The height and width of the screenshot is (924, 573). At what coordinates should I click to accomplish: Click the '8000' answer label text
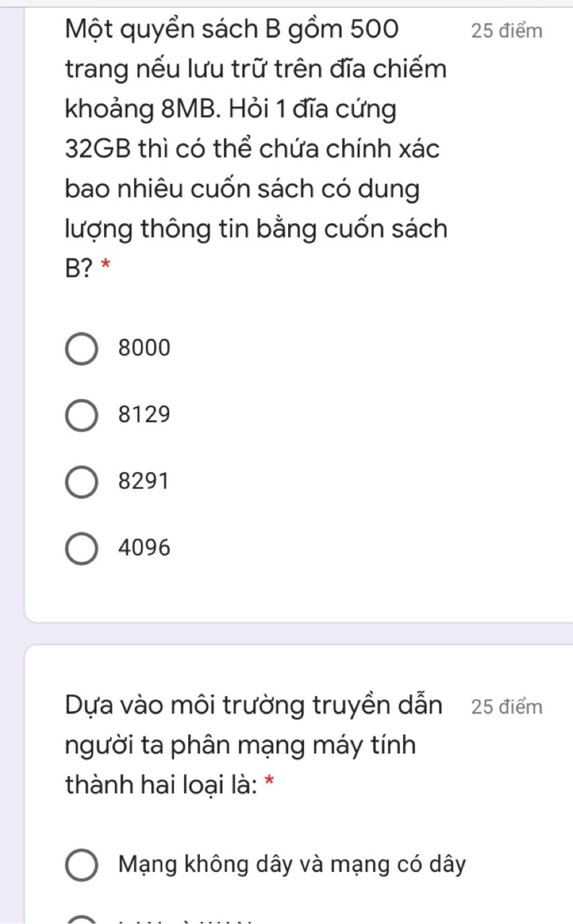pos(144,348)
